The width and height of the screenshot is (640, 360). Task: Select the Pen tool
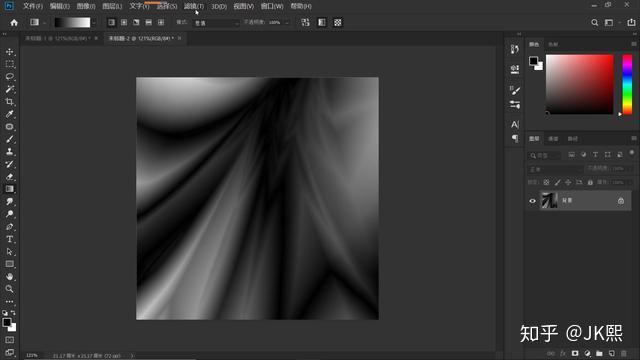click(9, 227)
